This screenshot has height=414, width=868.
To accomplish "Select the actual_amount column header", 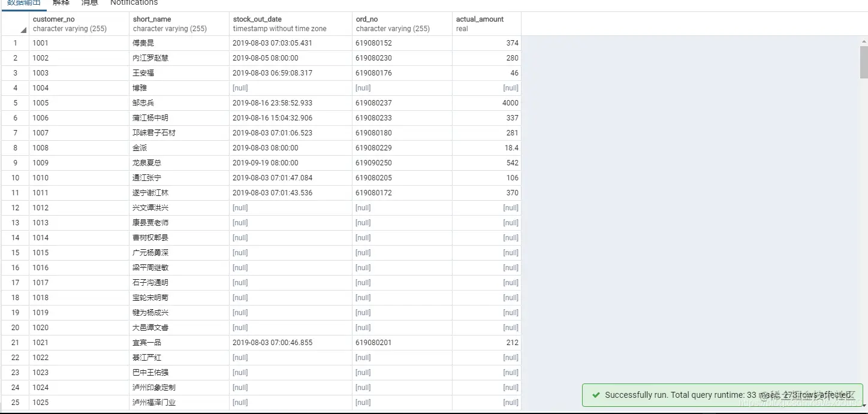I will coord(487,24).
